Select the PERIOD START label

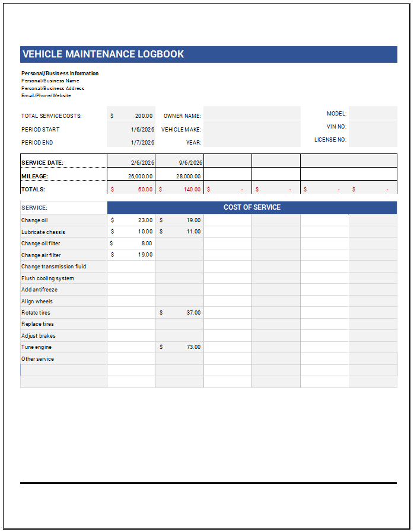tap(40, 130)
